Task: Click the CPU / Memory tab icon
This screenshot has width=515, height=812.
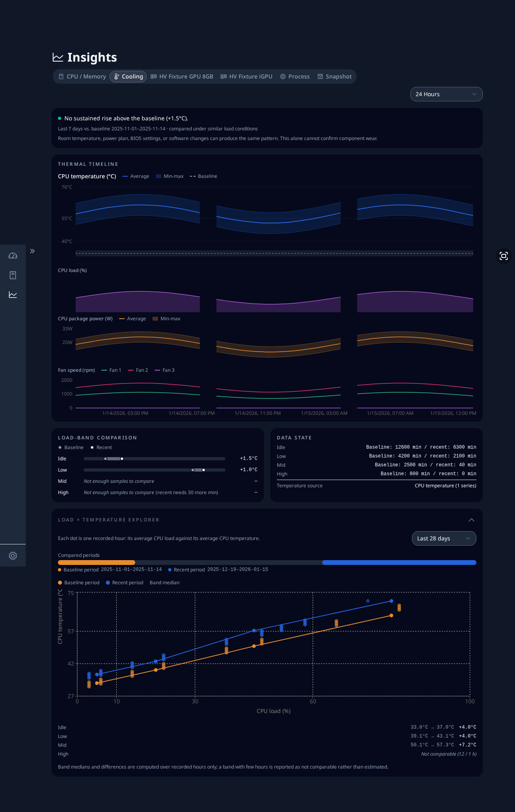Action: 61,76
